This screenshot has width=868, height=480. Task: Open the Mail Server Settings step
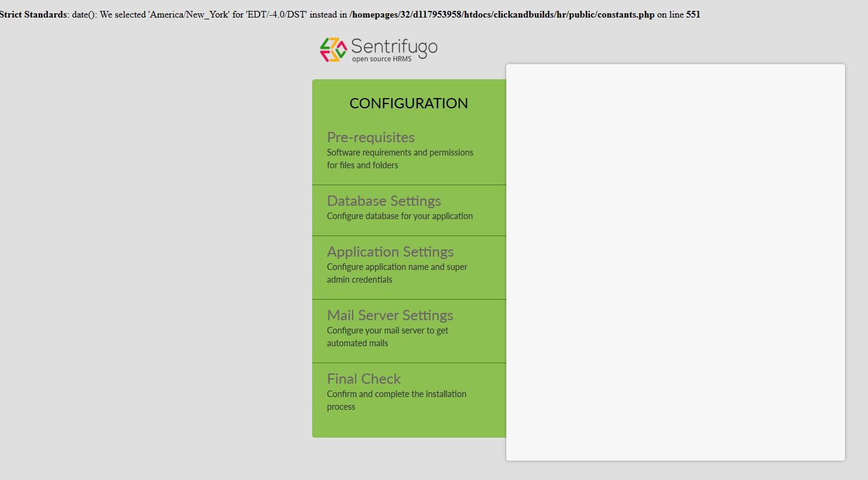pos(390,315)
